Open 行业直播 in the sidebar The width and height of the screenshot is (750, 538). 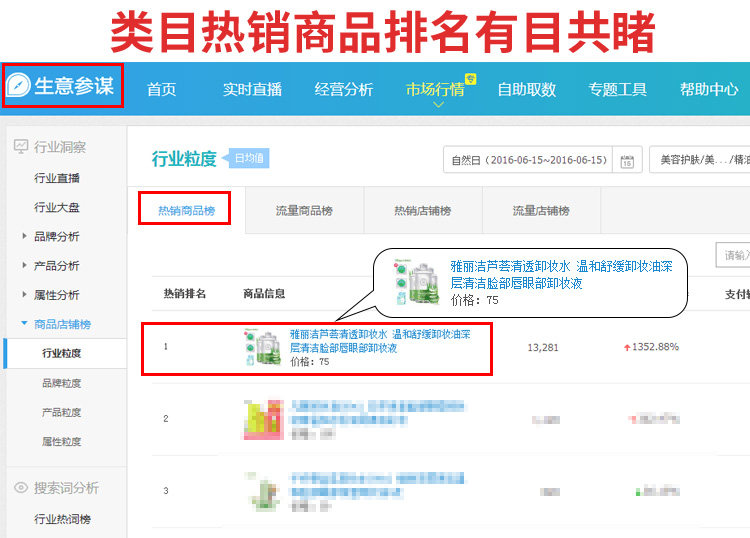pos(57,178)
